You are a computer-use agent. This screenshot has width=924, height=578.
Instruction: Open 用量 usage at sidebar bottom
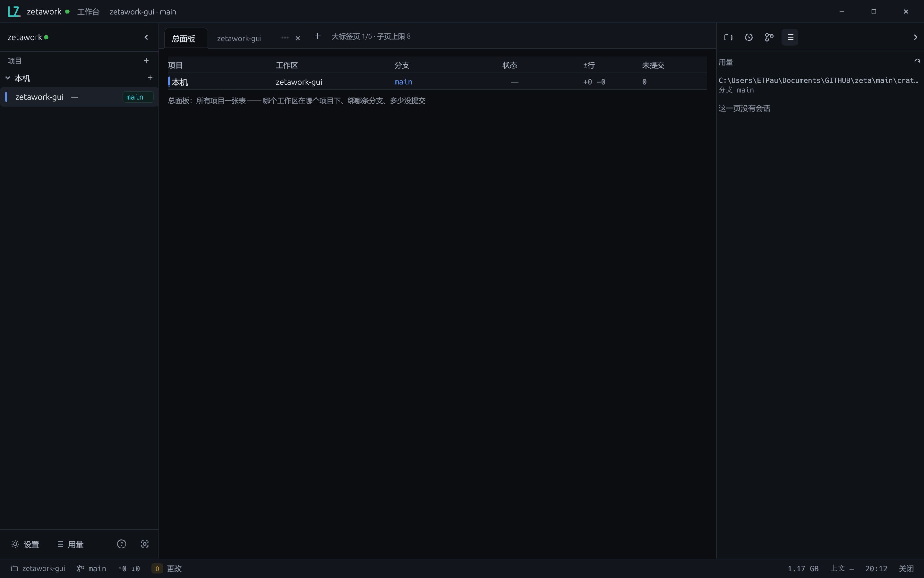pos(70,544)
